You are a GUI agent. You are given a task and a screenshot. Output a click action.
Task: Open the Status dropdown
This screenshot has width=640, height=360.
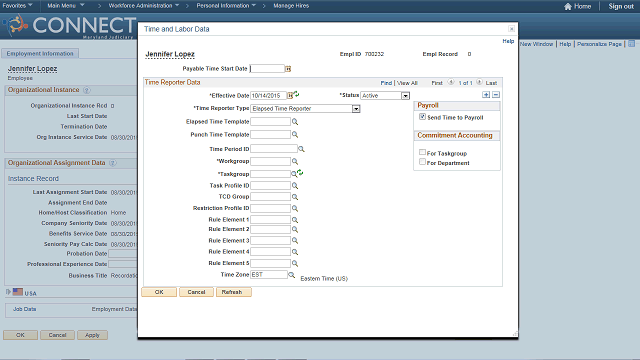pos(405,96)
